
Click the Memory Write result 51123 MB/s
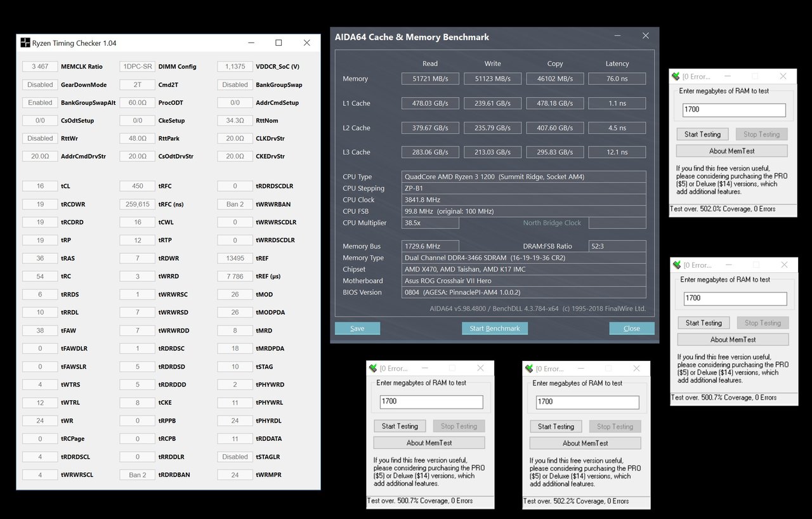tap(492, 79)
